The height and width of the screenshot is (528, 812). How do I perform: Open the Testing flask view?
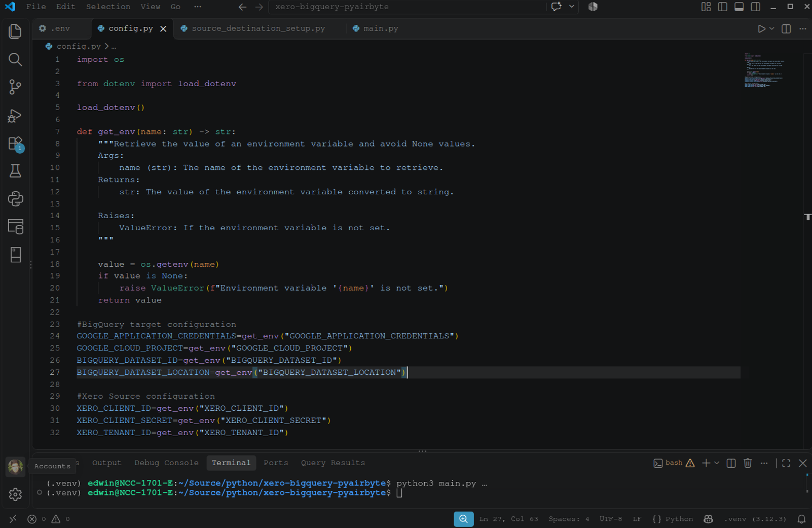click(x=15, y=171)
